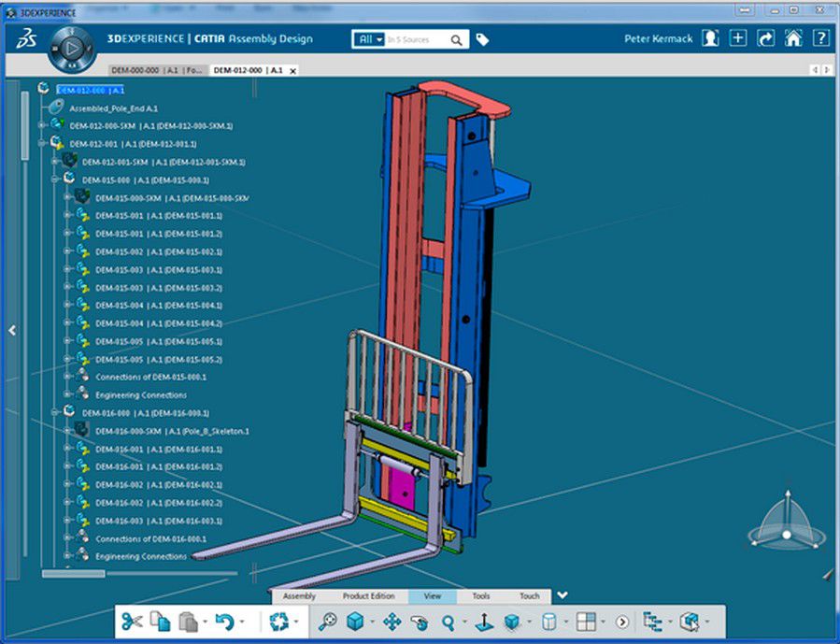840x644 pixels.
Task: Select the View tab
Action: coord(433,595)
